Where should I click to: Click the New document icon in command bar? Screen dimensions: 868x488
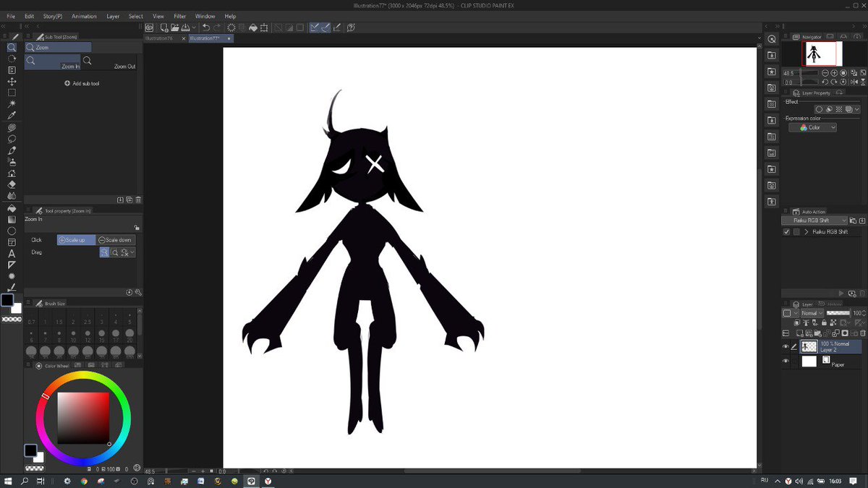point(164,27)
